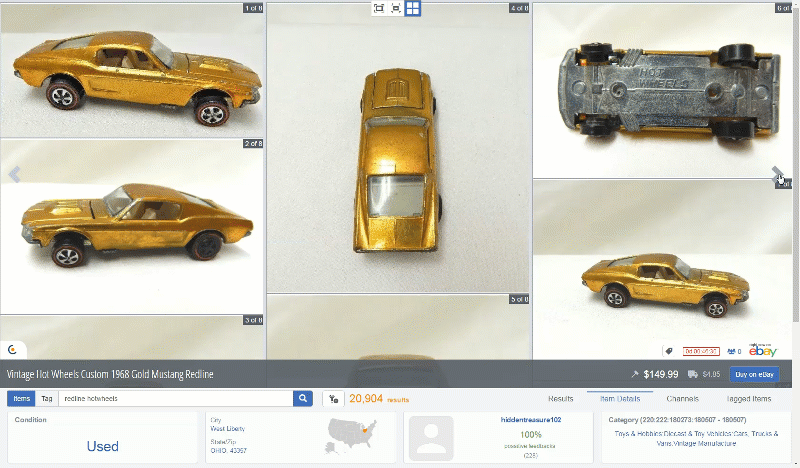Open photo 6 of 8 underside thumbnail
800x468 pixels.
663,91
